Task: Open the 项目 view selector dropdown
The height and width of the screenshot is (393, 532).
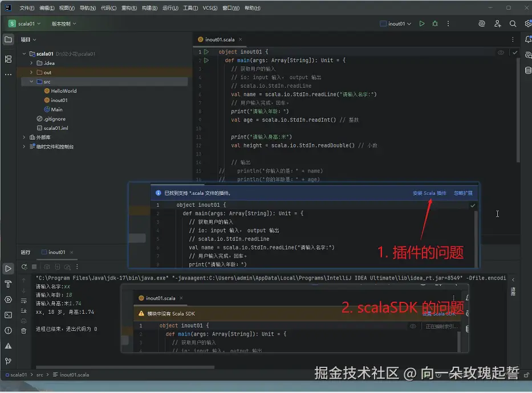Action: pos(29,40)
